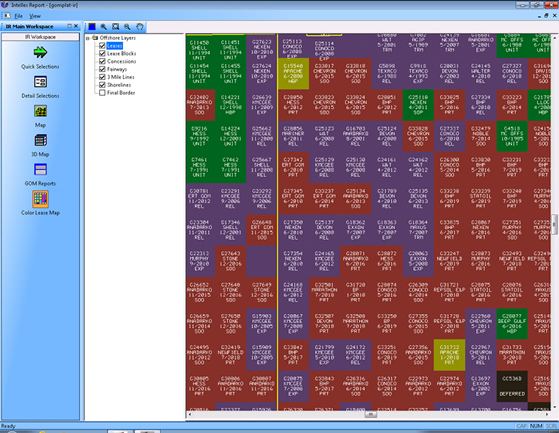559x433 pixels.
Task: Click the Offshore Layers root label
Action: [118, 38]
